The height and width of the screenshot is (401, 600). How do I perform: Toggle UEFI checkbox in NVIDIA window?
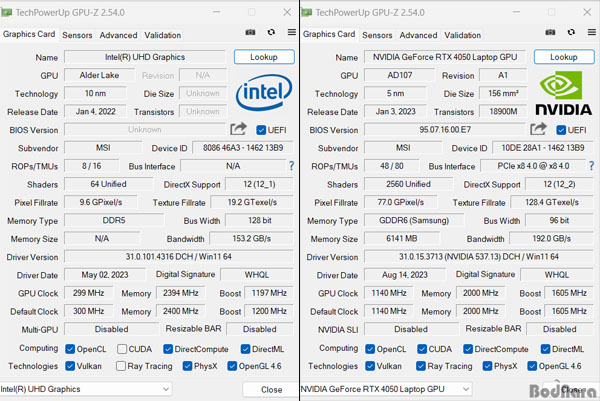[561, 130]
